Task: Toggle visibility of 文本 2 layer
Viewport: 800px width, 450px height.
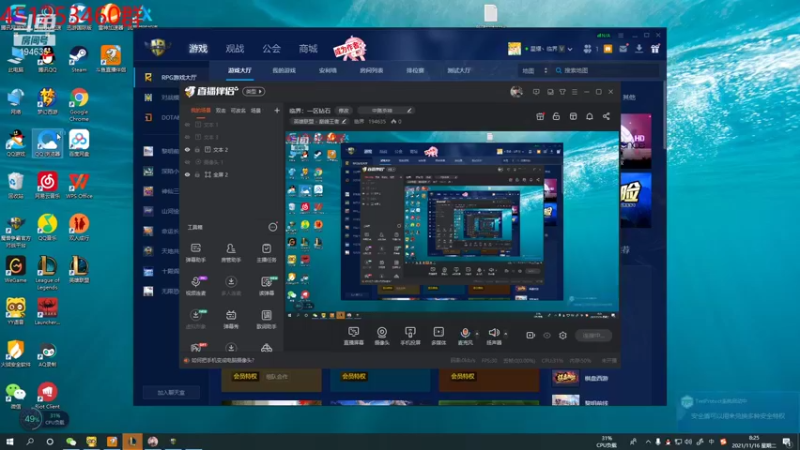Action: coord(187,149)
